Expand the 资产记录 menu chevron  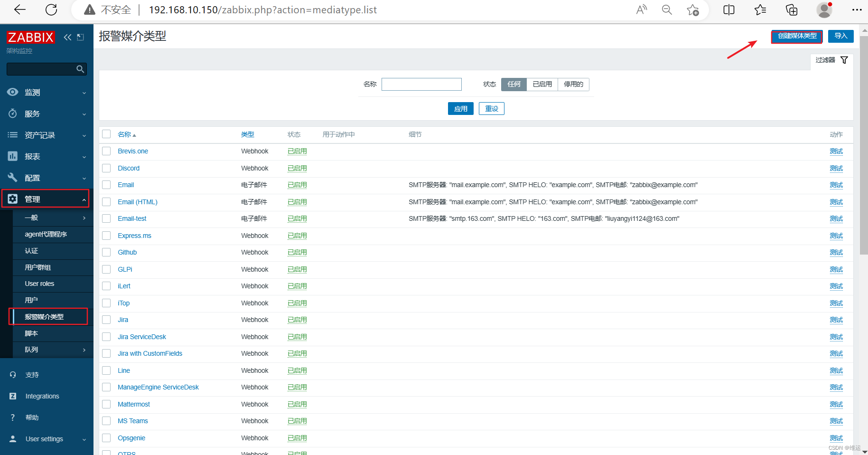click(x=84, y=136)
